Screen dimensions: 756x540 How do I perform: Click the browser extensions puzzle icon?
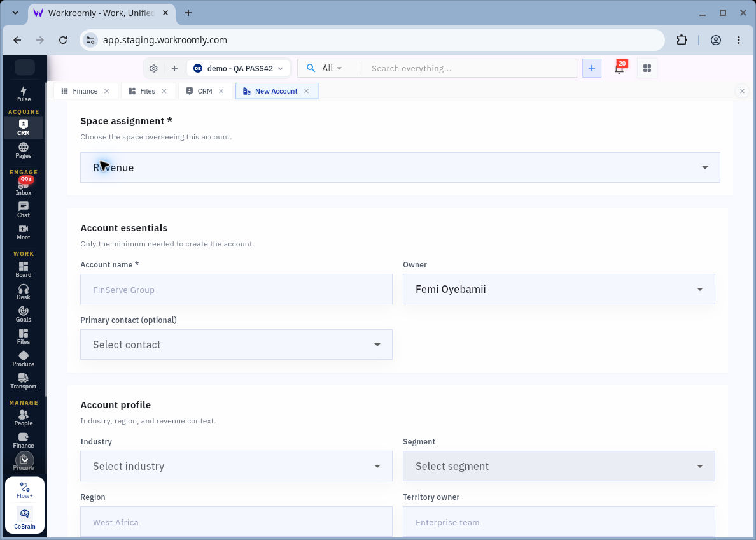click(682, 40)
